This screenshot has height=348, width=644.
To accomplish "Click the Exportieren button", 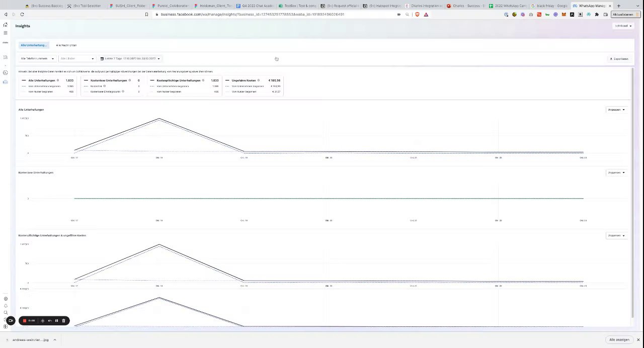I will click(x=619, y=59).
